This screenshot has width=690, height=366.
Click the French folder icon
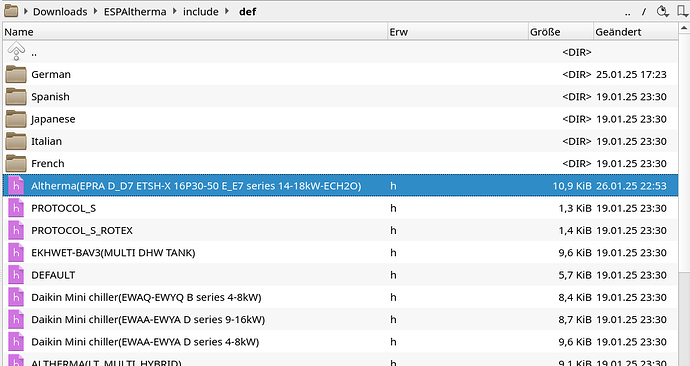pos(16,164)
